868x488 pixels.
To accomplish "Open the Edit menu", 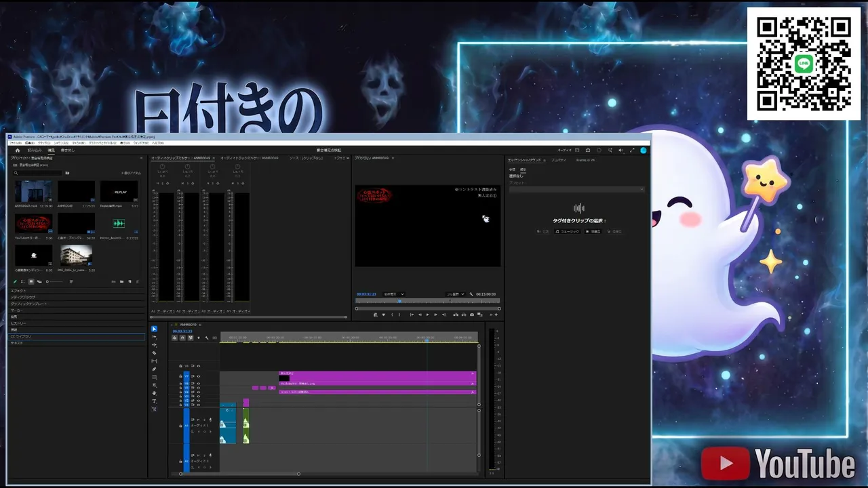I will (x=30, y=143).
